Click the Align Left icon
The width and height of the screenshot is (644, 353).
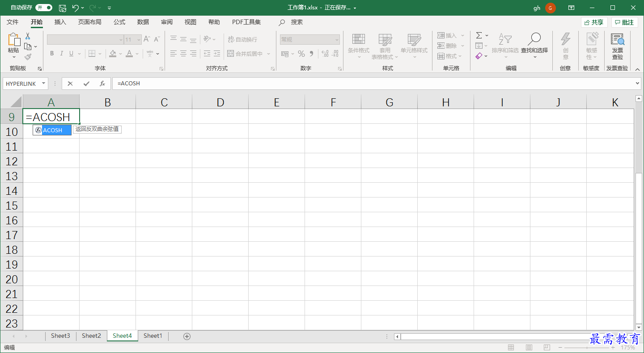click(174, 54)
